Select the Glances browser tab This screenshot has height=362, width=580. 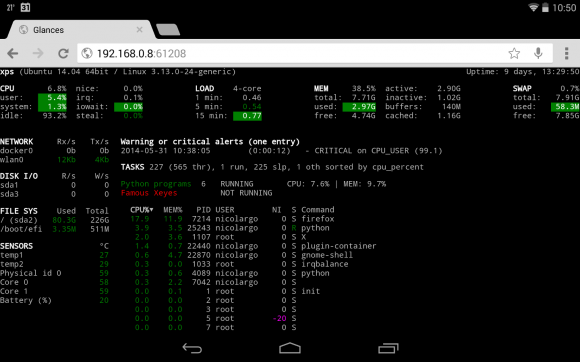click(x=80, y=30)
